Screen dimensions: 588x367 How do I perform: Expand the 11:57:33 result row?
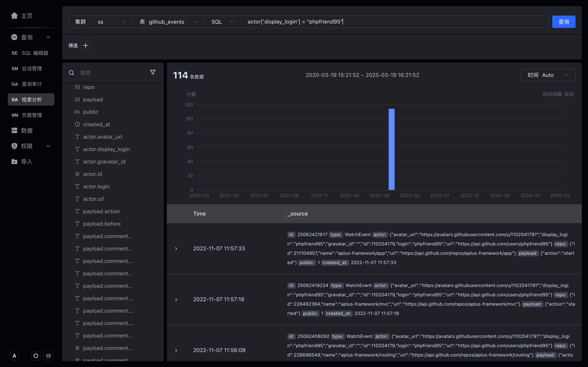click(176, 249)
